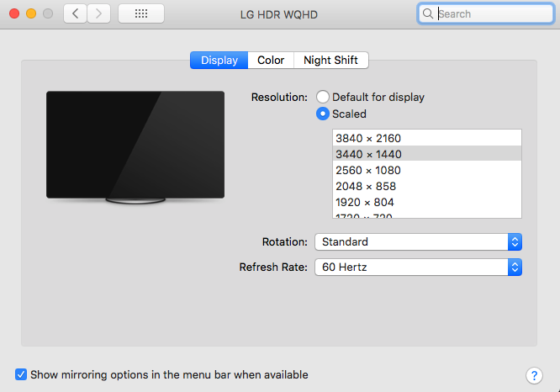
Task: Open help with the question mark button
Action: coord(534,375)
